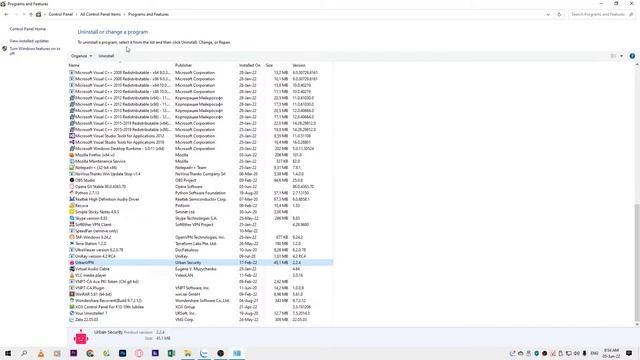The height and width of the screenshot is (360, 640).
Task: Click the vertical scrollbar of the program list
Action: pos(637,263)
